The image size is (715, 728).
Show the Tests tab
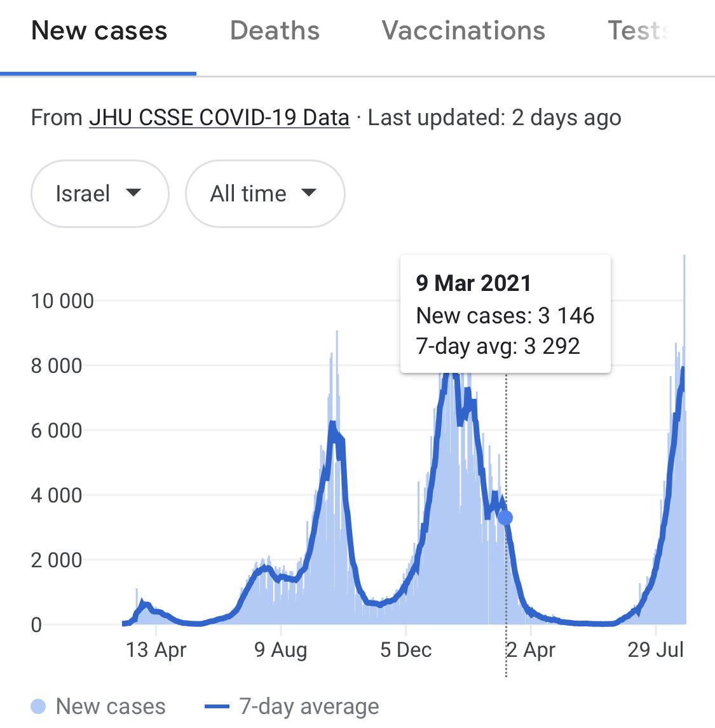coord(639,31)
